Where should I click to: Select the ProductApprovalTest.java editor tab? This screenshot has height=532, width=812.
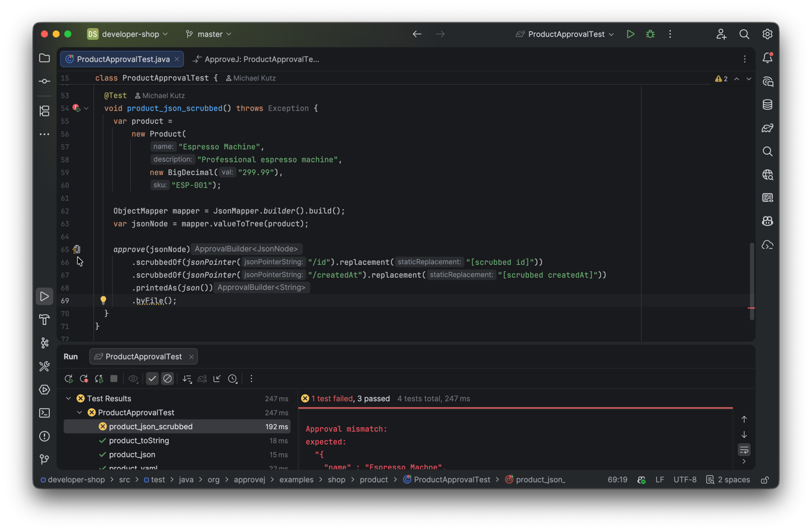click(123, 59)
